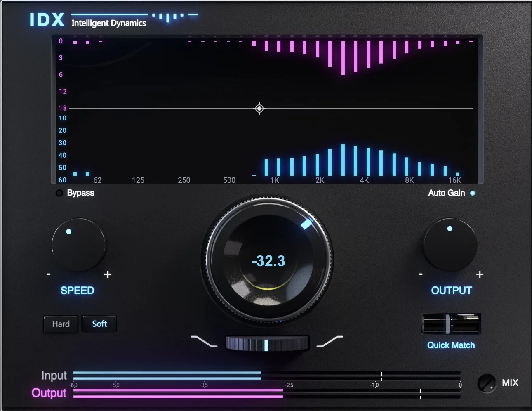Screen dimensions: 532x411
Task: Select Soft knee mode
Action: [x=99, y=324]
